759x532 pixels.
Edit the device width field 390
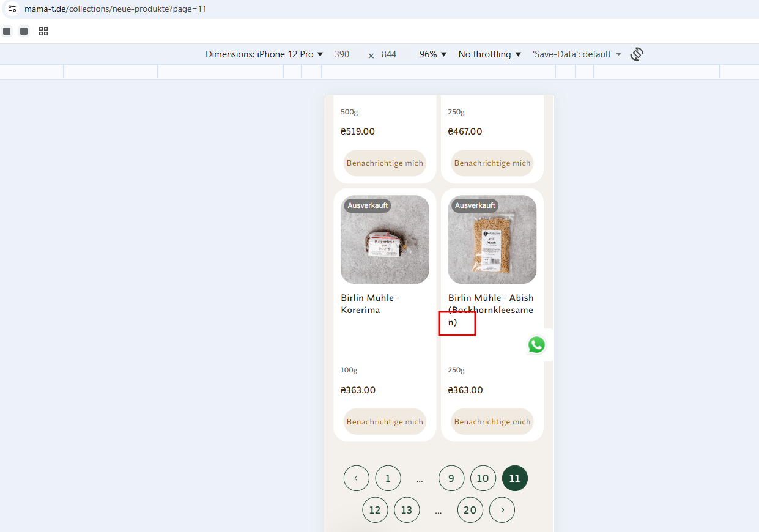coord(342,54)
